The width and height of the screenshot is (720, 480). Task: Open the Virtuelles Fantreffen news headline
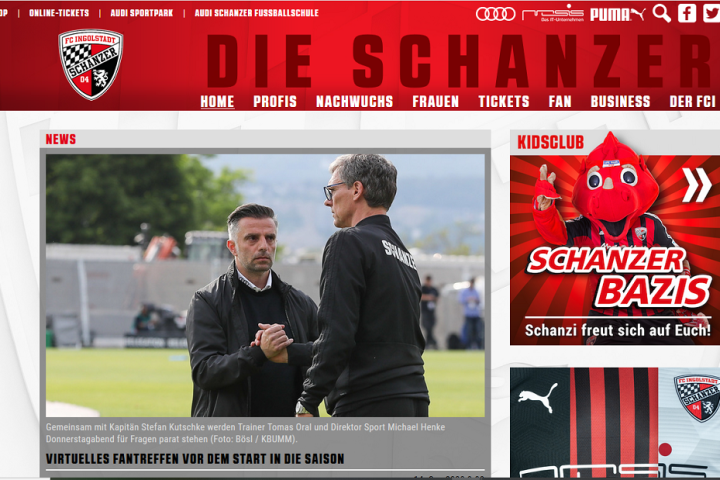click(x=195, y=458)
